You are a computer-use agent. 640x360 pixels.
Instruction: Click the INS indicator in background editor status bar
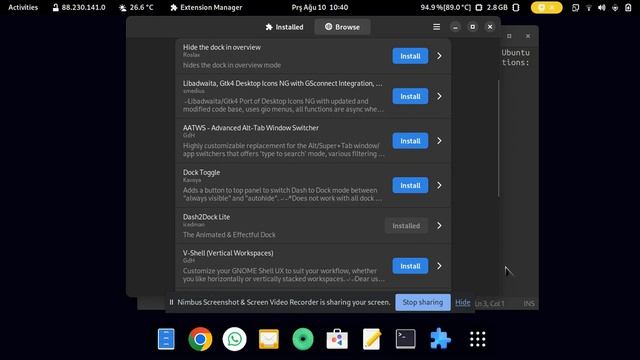(x=529, y=303)
